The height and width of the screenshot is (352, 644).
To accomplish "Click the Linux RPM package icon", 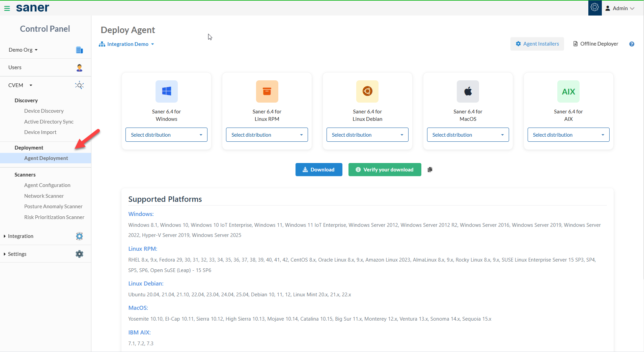I will 267,91.
